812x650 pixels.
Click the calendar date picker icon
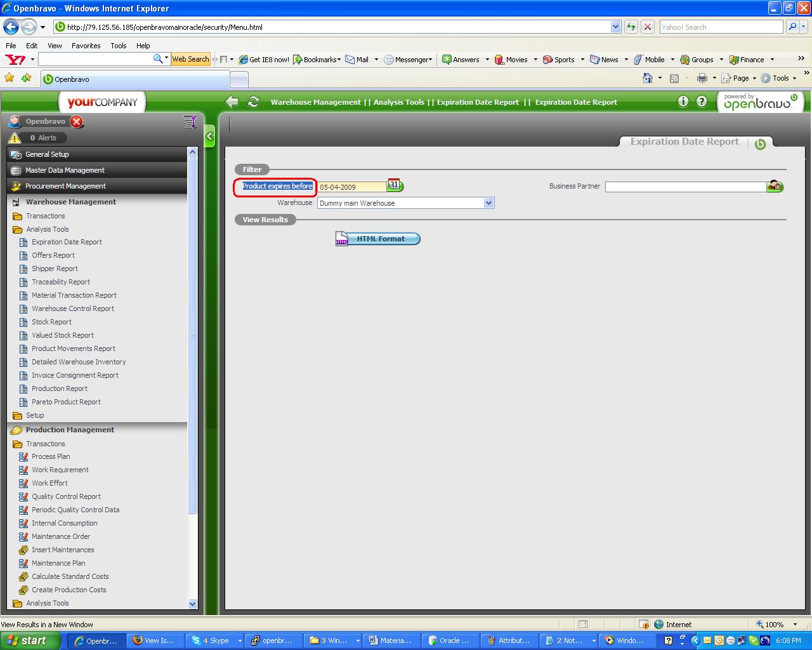click(395, 185)
